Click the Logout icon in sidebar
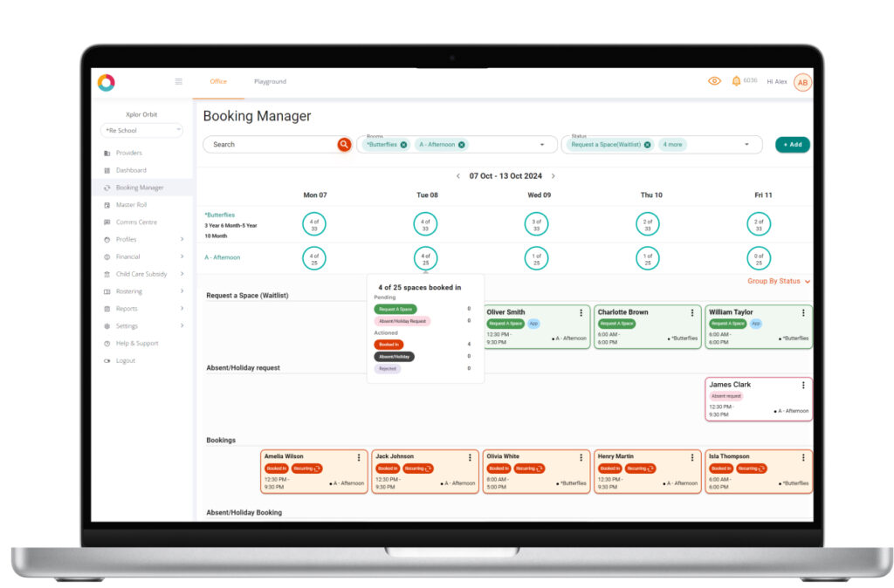This screenshot has width=894, height=588. tap(107, 360)
